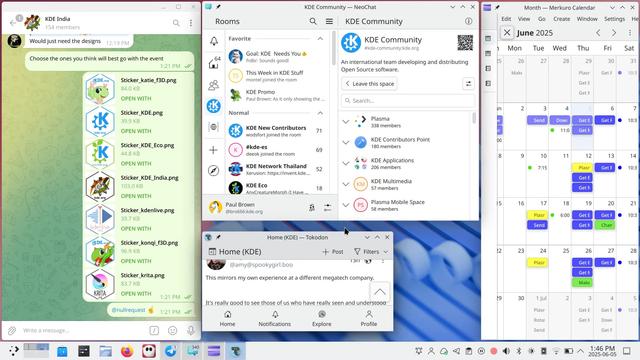Click OPEN WITH under Sticker_krita.png

(x=136, y=293)
